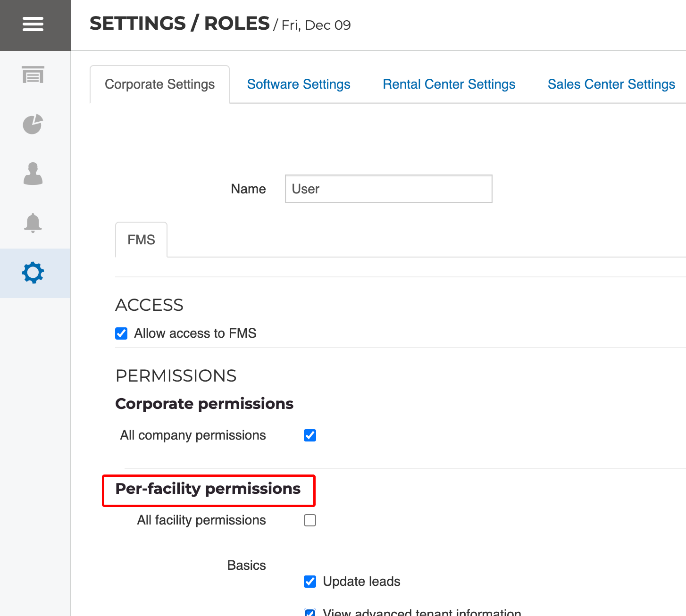Click the SETTINGS / ROLES page title
This screenshot has width=686, height=616.
tap(180, 24)
